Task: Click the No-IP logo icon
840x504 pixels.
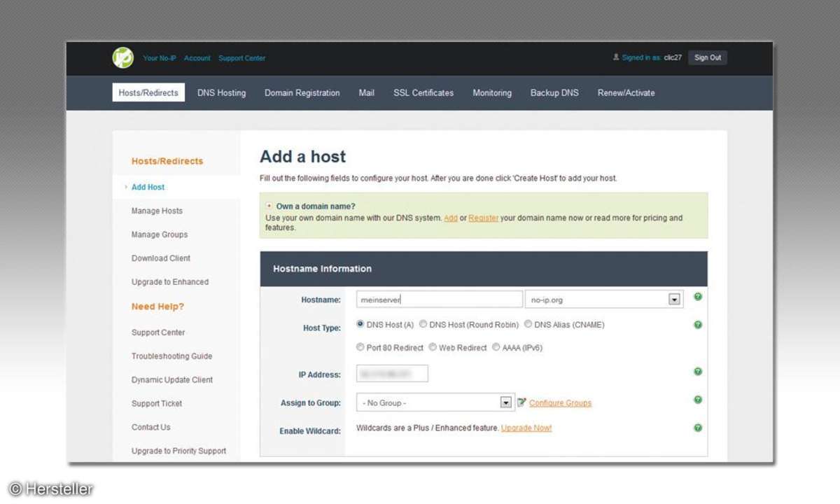Action: [x=123, y=57]
